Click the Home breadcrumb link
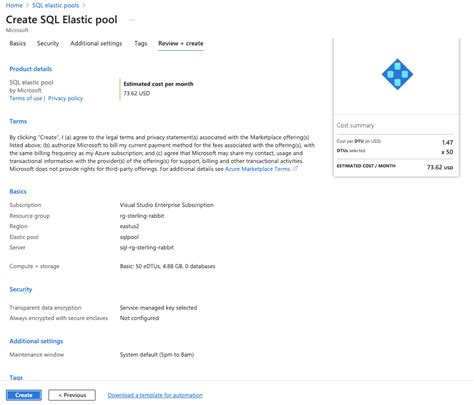The width and height of the screenshot is (474, 405). point(14,5)
